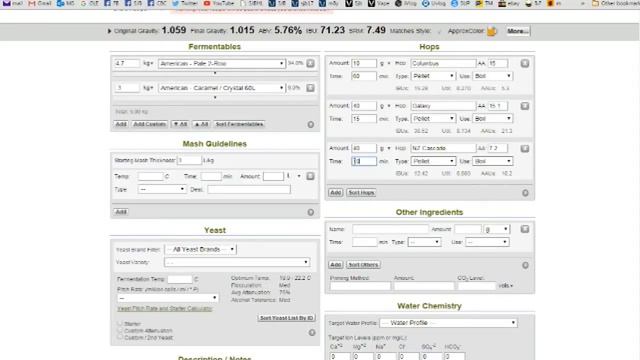Select the Starter yeast option

click(x=120, y=324)
